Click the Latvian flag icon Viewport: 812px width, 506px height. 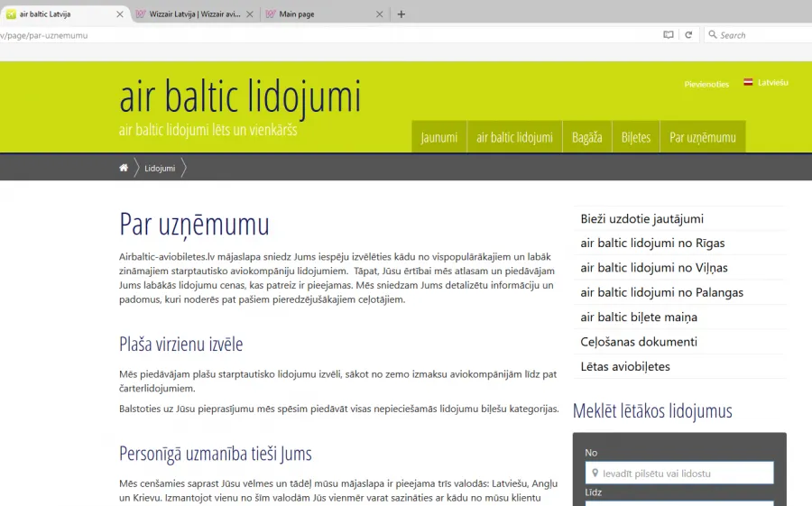click(748, 82)
